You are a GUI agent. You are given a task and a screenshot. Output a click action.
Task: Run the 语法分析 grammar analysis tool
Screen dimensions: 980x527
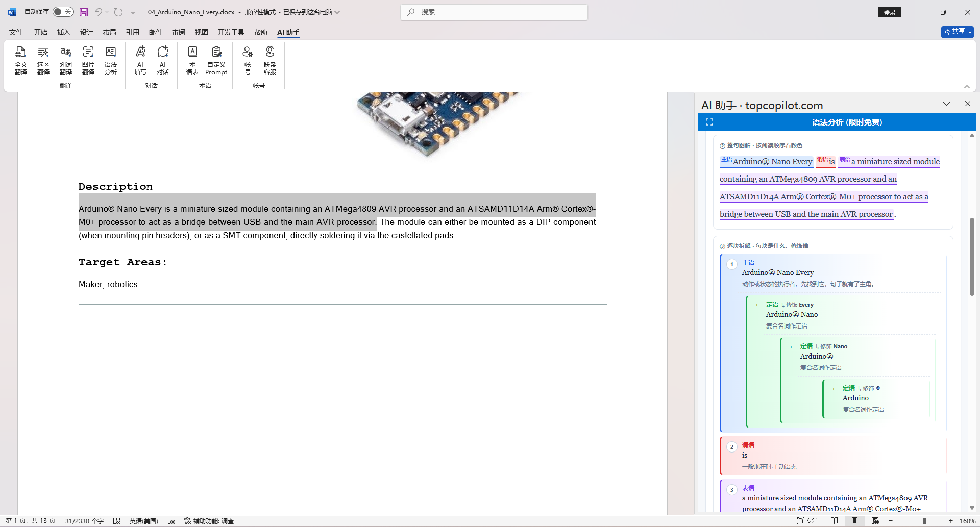[111, 61]
